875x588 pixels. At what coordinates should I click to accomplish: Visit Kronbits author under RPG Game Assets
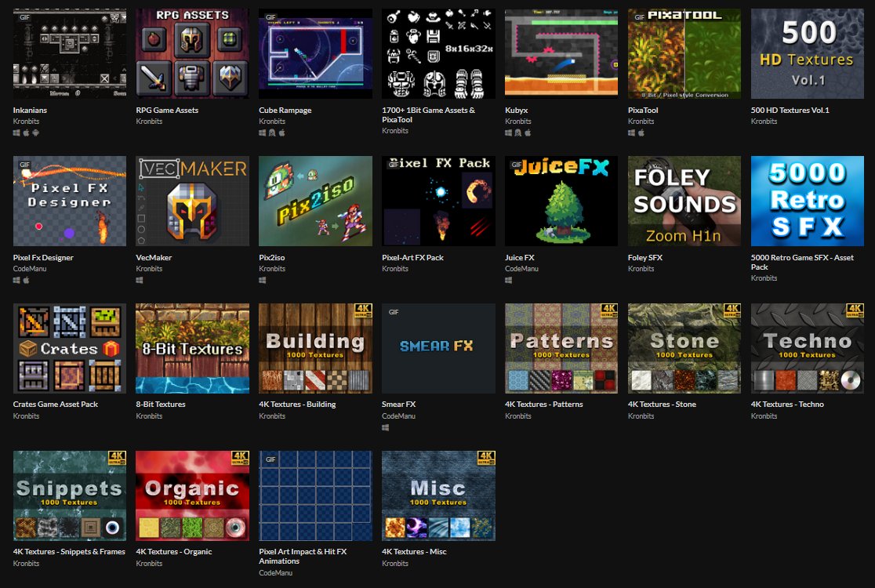coord(149,121)
